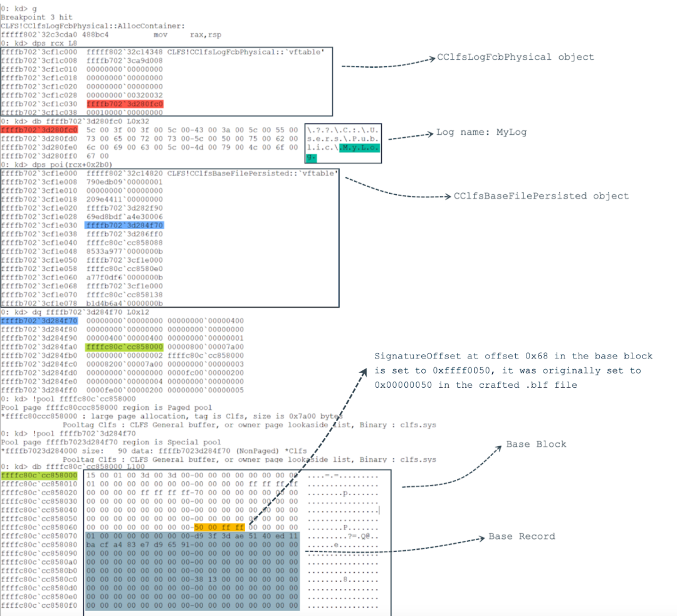Click the green highlighted ffffc80c`cc858000 value in dq output
Image resolution: width=677 pixels, height=616 pixels.
click(x=125, y=346)
